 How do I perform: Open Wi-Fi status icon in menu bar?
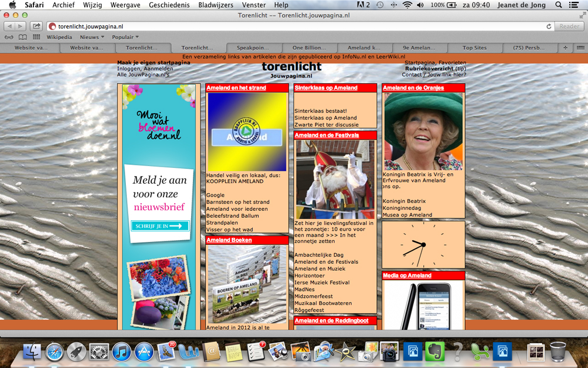pyautogui.click(x=407, y=5)
